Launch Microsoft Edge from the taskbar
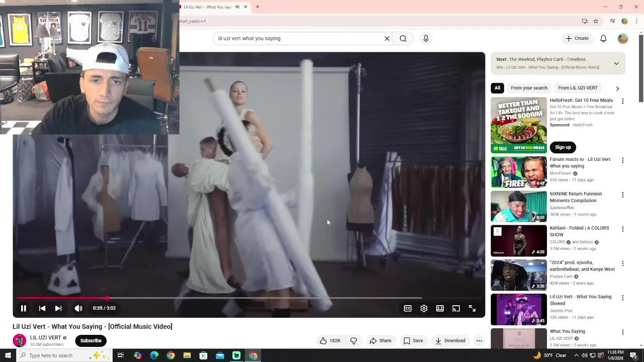 pyautogui.click(x=154, y=355)
